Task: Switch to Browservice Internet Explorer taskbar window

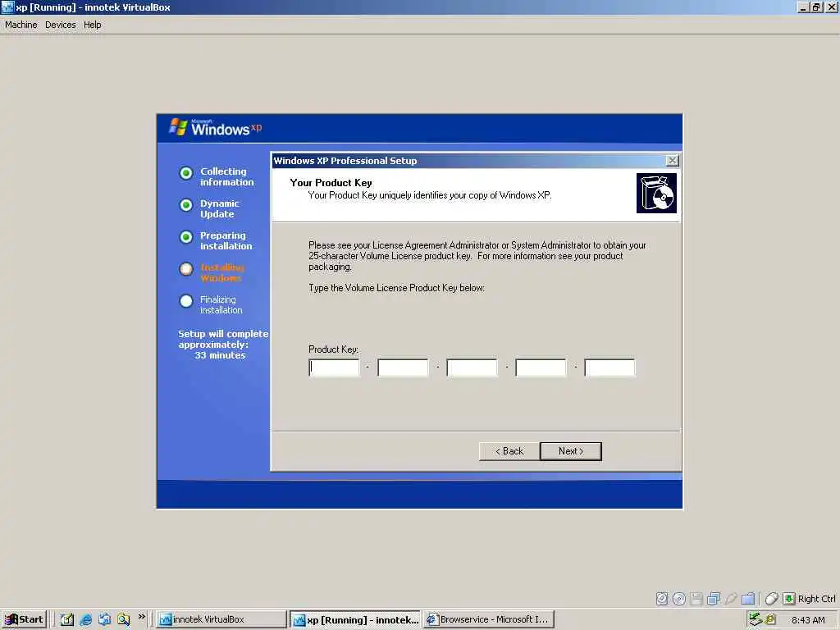Action: 489,619
